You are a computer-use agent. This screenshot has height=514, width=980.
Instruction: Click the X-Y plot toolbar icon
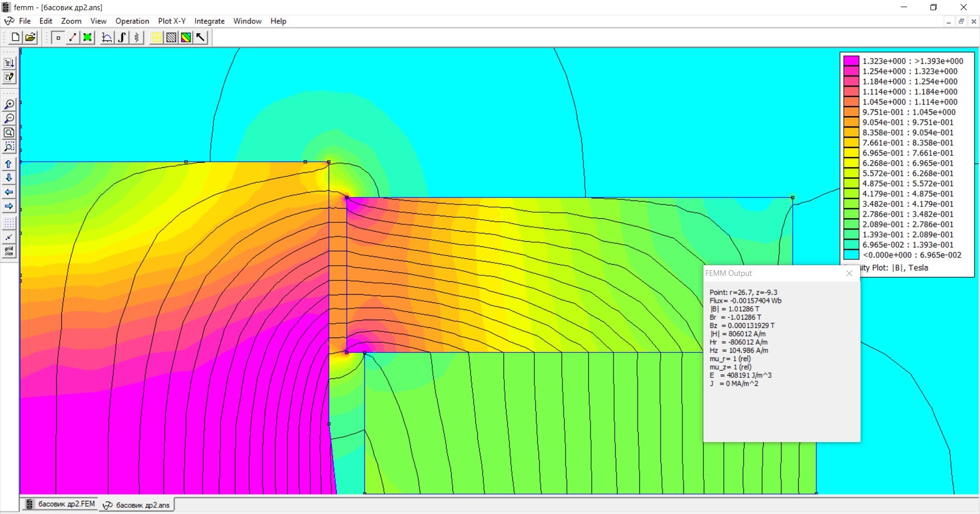(107, 37)
